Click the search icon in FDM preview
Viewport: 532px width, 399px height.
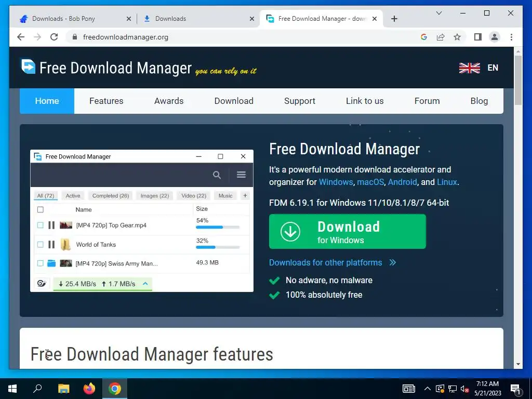click(x=217, y=175)
